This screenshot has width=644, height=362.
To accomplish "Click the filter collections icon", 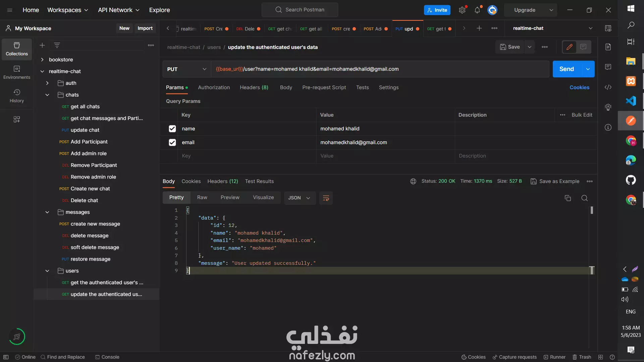I will pos(57,45).
